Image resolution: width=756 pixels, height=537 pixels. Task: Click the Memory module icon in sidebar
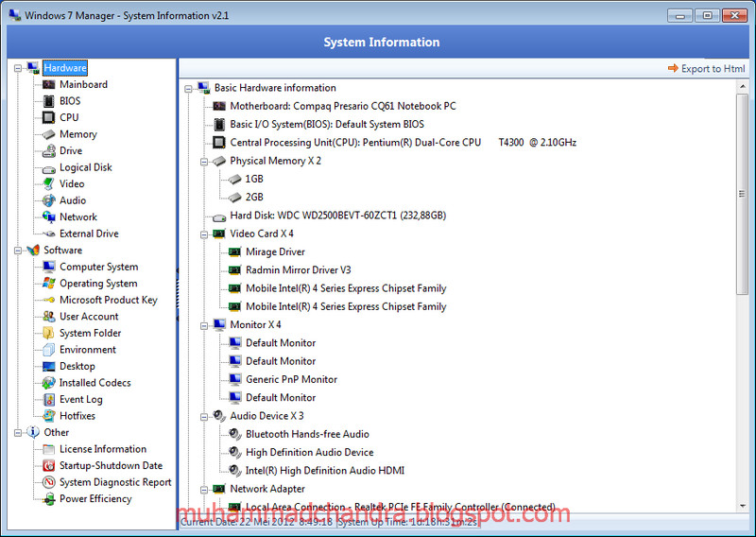(x=49, y=134)
